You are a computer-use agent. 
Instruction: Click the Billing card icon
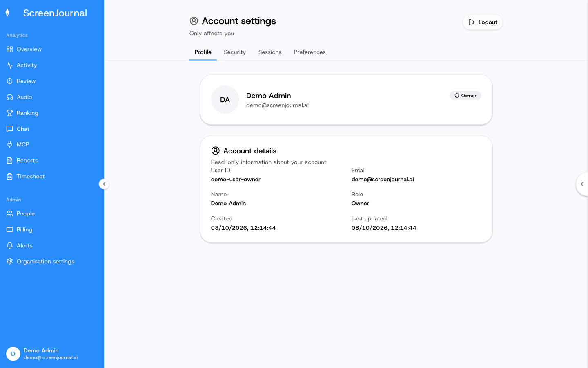10,230
